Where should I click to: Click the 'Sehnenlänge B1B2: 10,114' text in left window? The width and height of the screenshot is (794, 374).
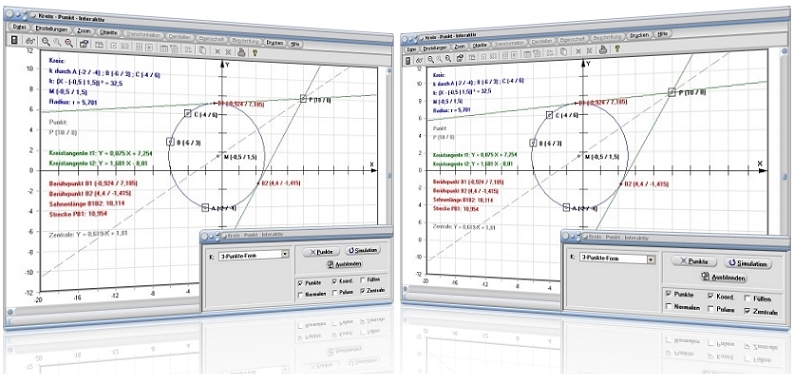(x=87, y=203)
